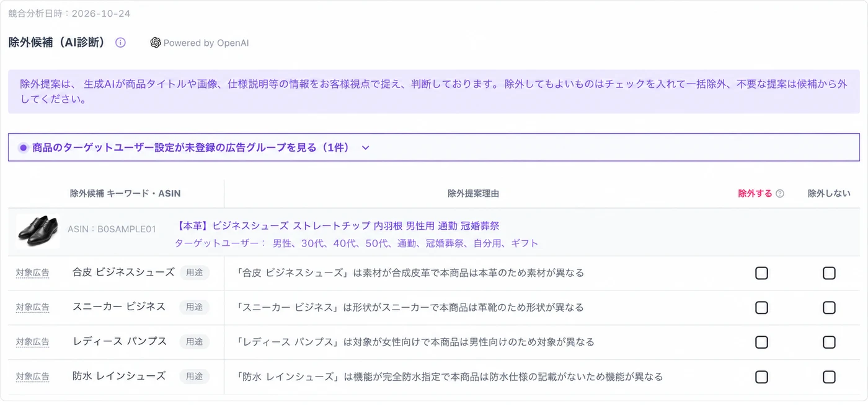868x405 pixels.
Task: Open the 【本革】ビジネスシューズ product title link
Action: click(x=337, y=226)
